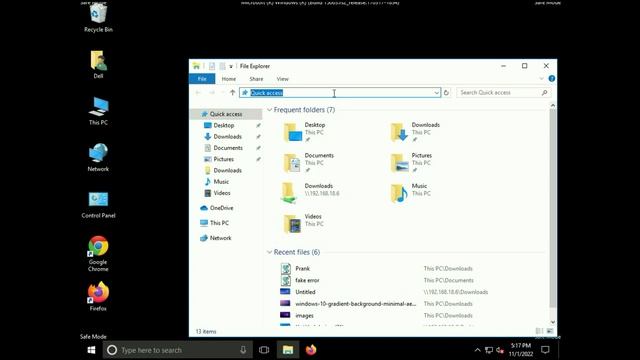The image size is (640, 360).
Task: Click the Up arrow navigation button
Action: 232,93
